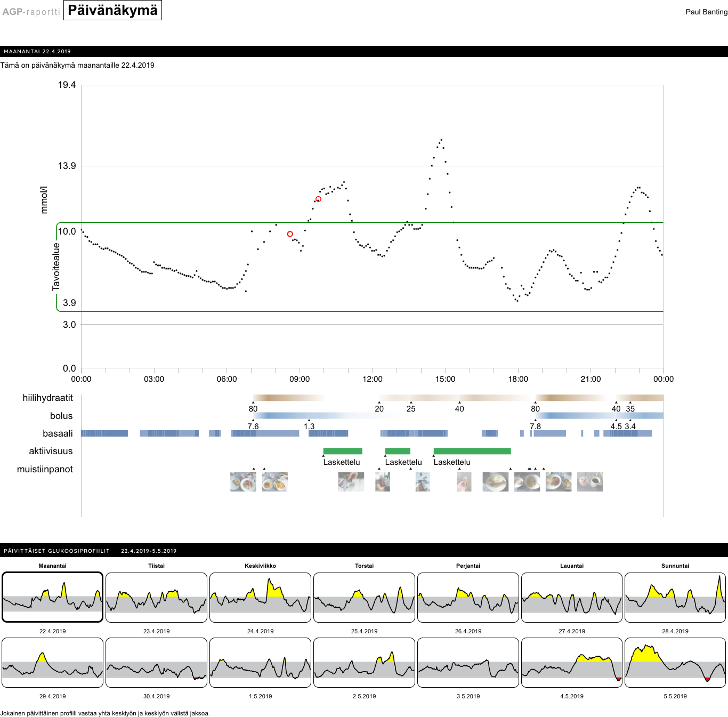Screen dimensions: 728x717
Task: Click the 1.3 bolus dose marker
Action: click(x=309, y=426)
